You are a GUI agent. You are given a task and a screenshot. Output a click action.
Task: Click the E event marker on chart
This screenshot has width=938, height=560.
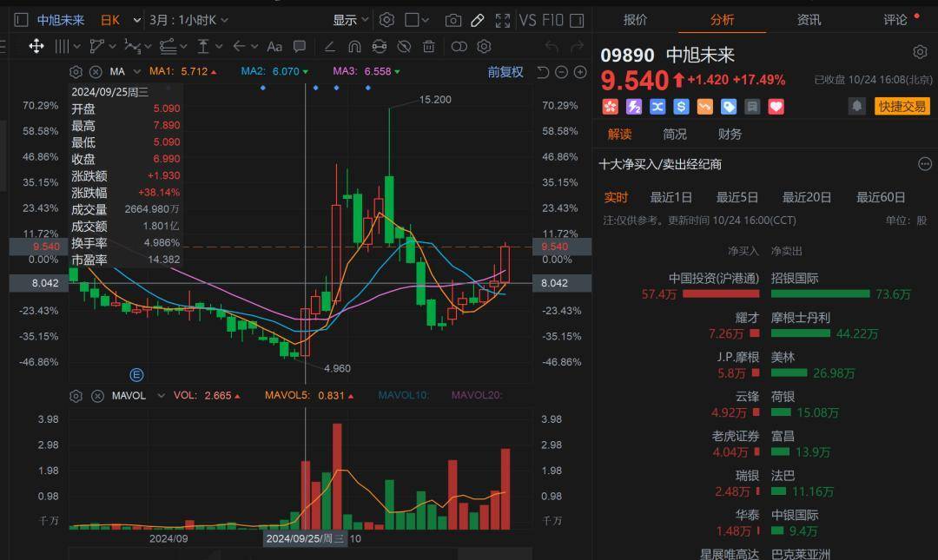pos(136,374)
